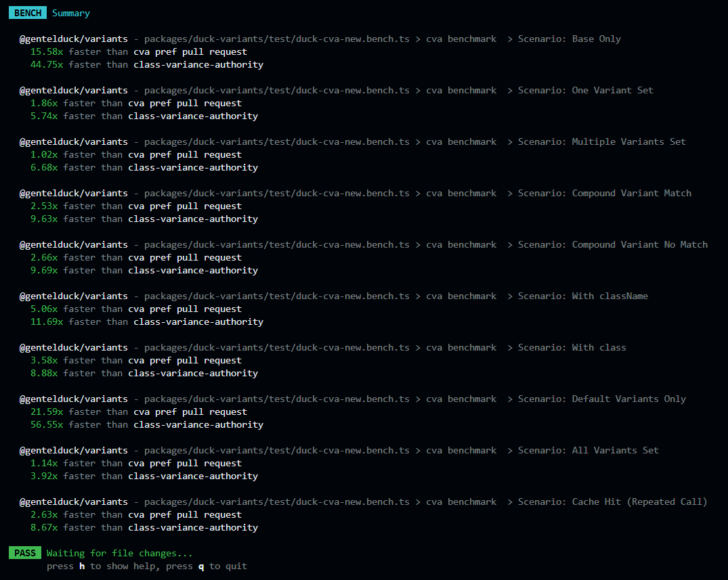Click the 9.69x faster value
The width and height of the screenshot is (728, 580).
44,271
